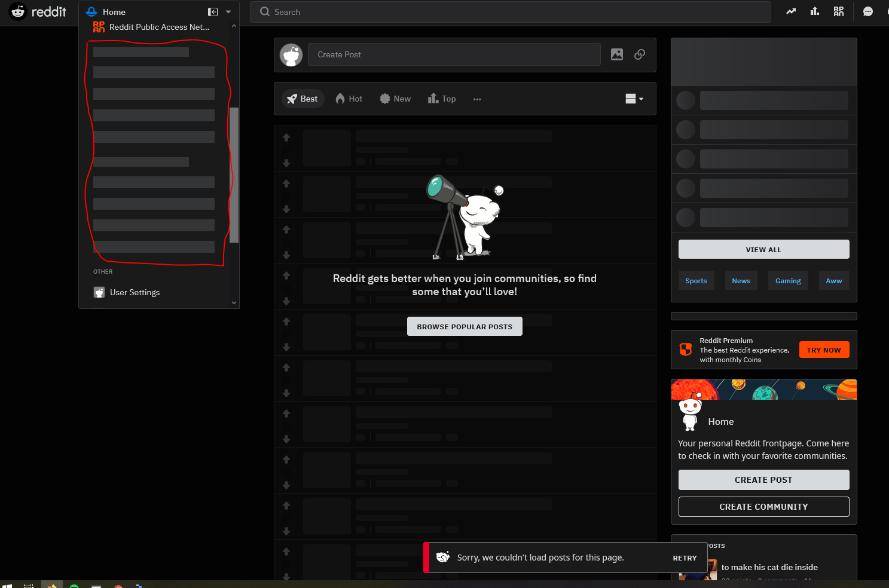
Task: Open the RPAN icon in the header
Action: click(x=839, y=11)
